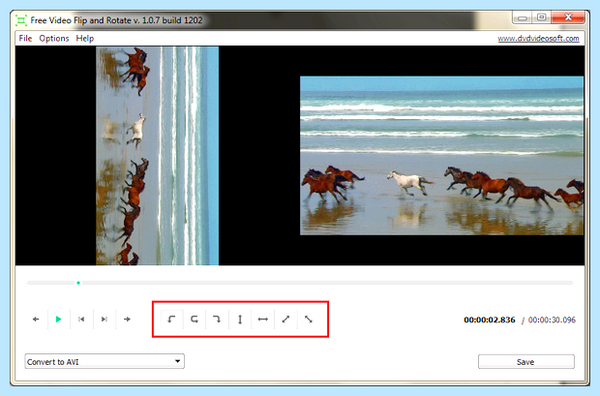
Task: Open the Help menu
Action: click(85, 38)
